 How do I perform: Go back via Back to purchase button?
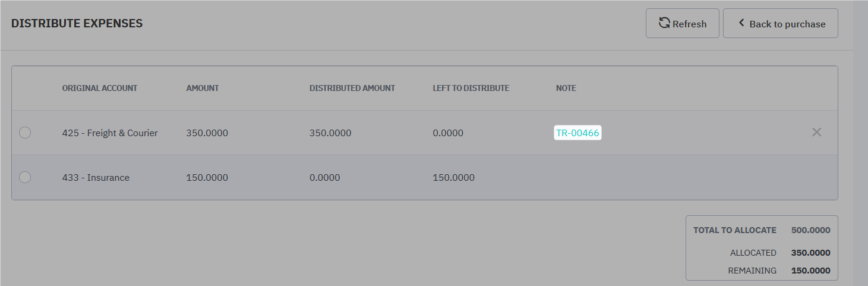pos(781,23)
